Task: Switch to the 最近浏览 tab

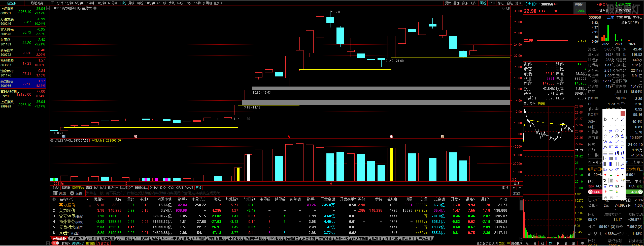Action: point(37,3)
